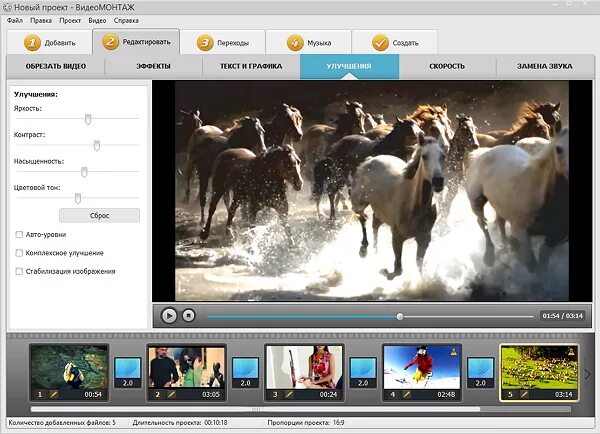
Task: Go to step 3 Переходы tab
Action: 223,42
